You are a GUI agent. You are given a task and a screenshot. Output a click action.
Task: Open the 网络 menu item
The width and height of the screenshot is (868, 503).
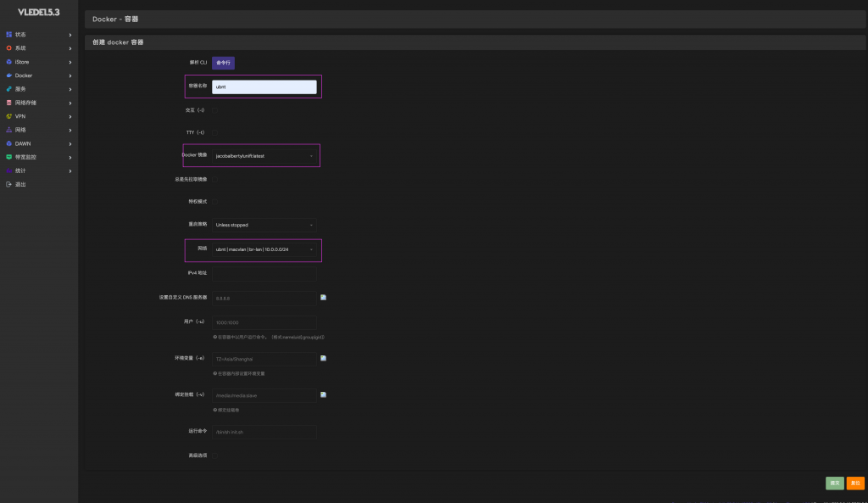[39, 130]
